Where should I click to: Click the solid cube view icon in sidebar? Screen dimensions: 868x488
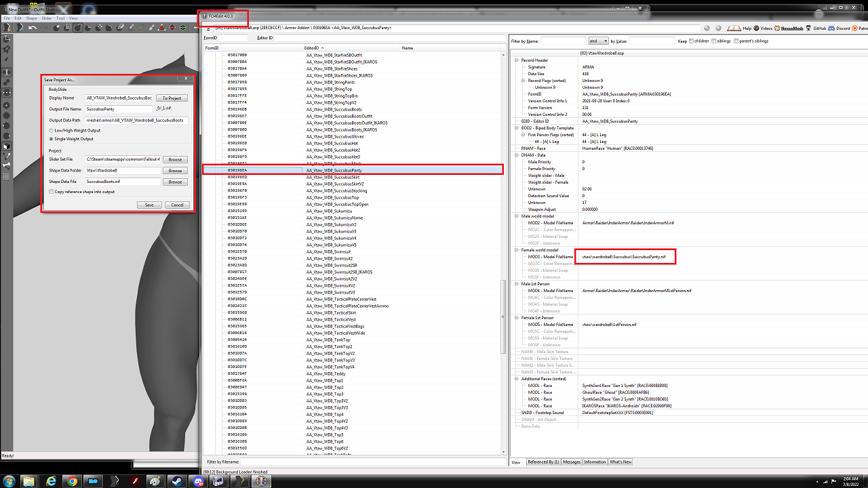coord(7,146)
